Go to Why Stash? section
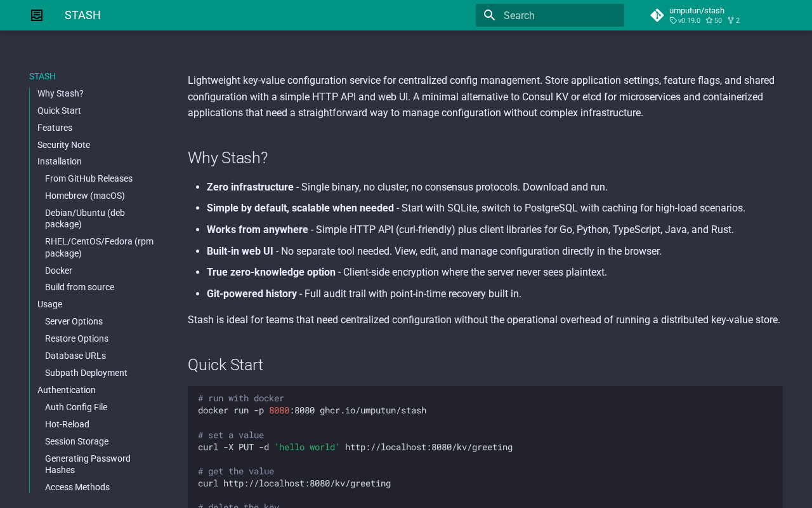This screenshot has width=812, height=508. click(60, 93)
